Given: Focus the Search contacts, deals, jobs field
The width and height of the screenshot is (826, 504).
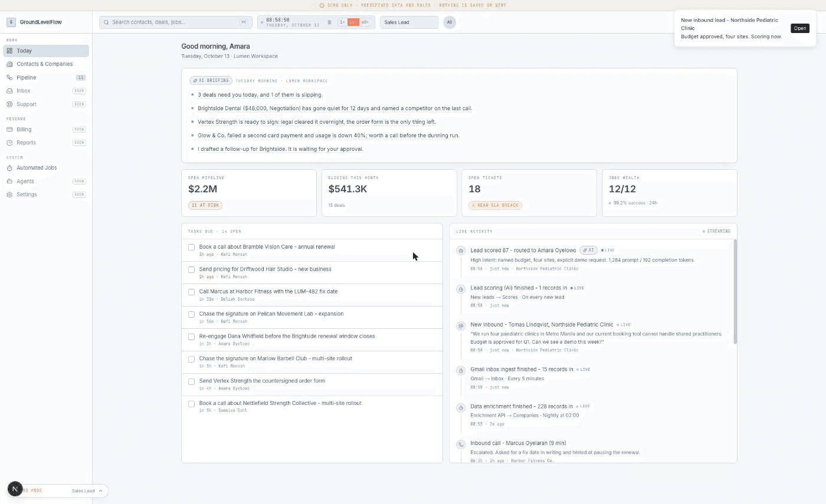Looking at the screenshot, I should 176,22.
